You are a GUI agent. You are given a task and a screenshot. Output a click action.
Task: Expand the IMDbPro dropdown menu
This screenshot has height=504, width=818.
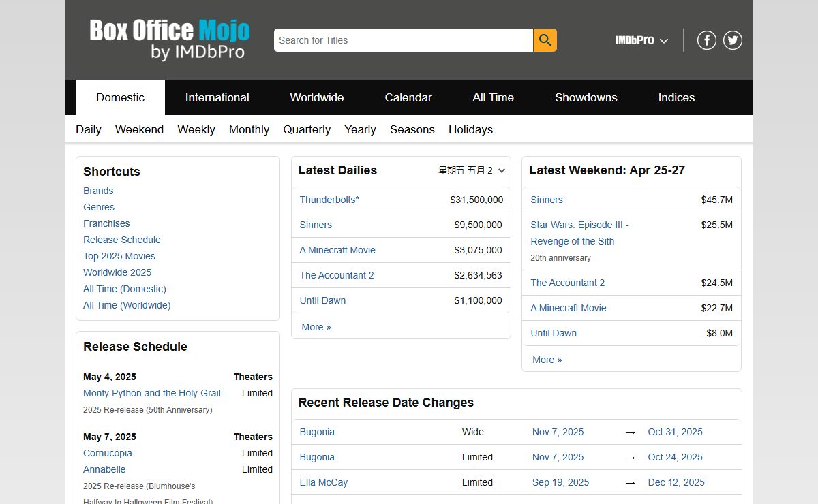tap(641, 40)
